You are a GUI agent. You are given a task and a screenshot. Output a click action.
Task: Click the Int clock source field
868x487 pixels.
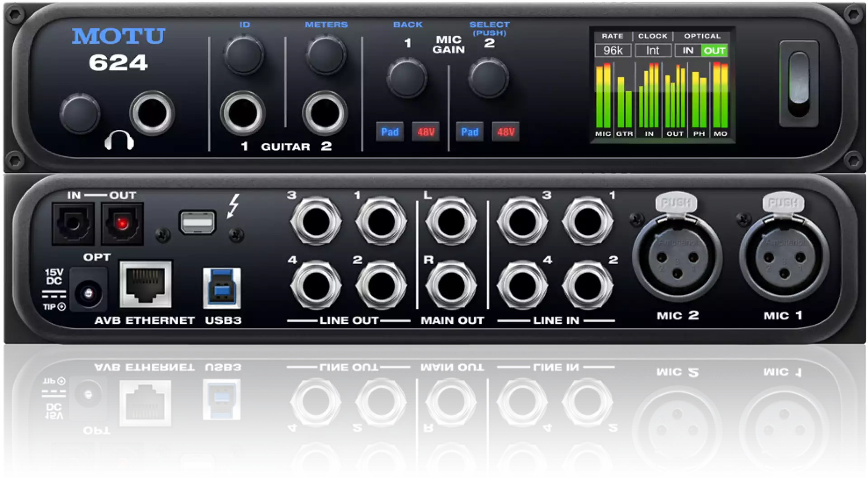[652, 51]
